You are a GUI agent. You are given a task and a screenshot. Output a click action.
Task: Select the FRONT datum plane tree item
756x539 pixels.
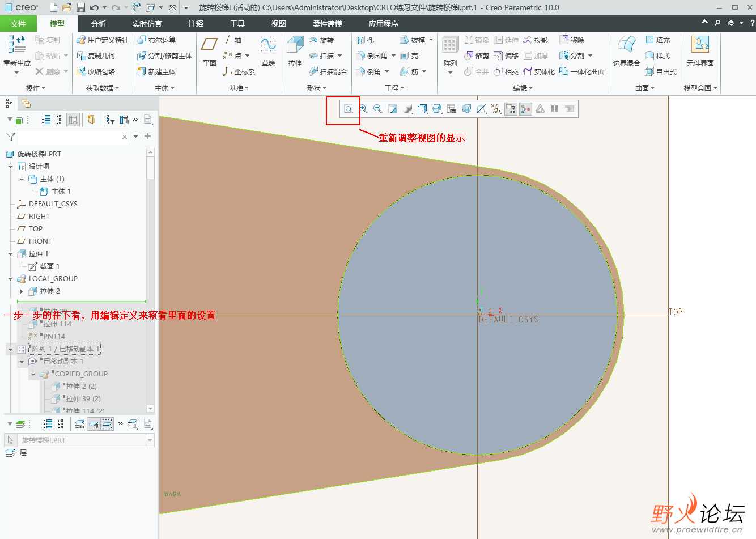40,241
